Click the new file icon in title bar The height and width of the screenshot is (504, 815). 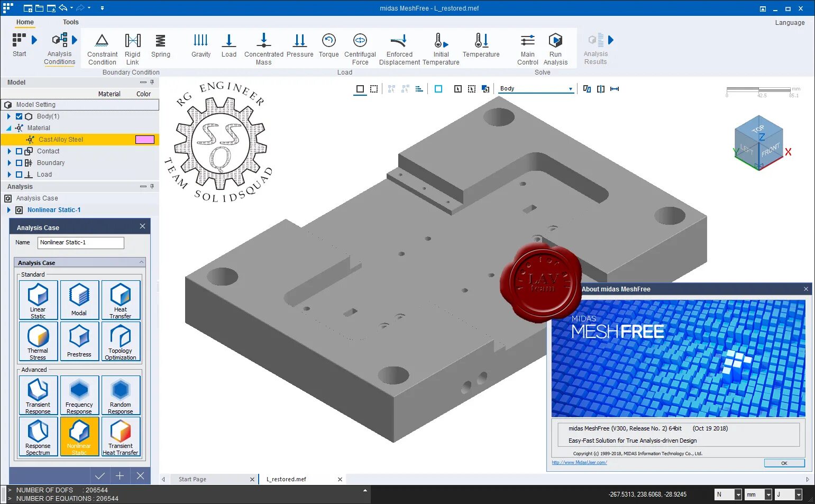(x=28, y=8)
